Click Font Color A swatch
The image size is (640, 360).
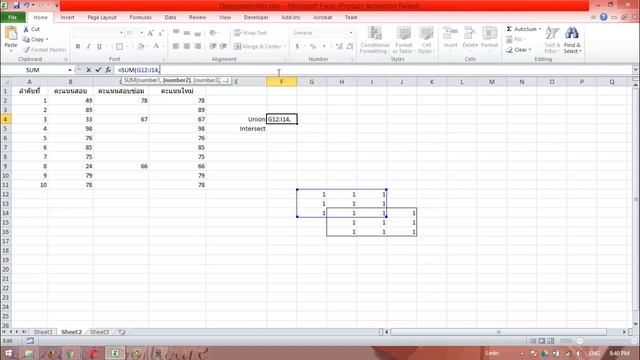156,47
